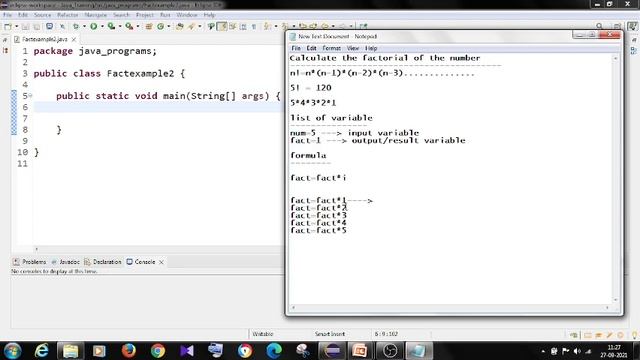This screenshot has height=360, width=640.
Task: Click the volume speaker icon in system tray
Action: tap(577, 351)
